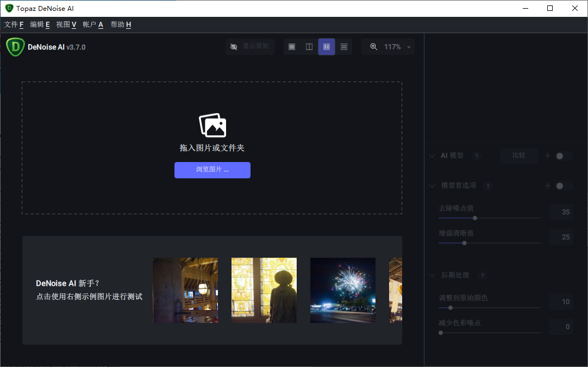Click the 调整到原始颜色 value field showing 10
Viewport: 588px width, 367px height.
pyautogui.click(x=561, y=302)
